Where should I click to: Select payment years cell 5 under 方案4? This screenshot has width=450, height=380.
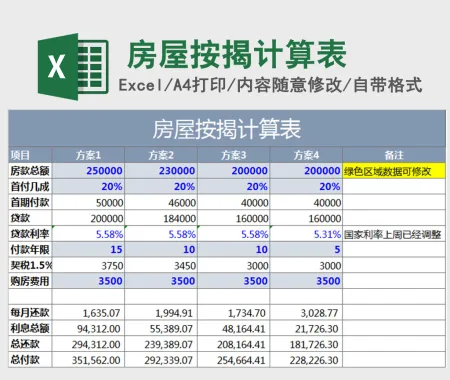[x=306, y=249]
